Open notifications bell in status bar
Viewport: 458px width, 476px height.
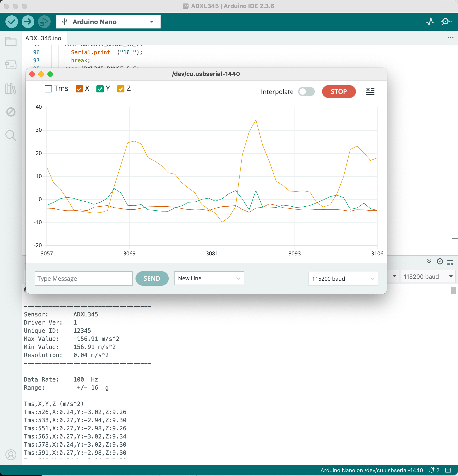432,470
